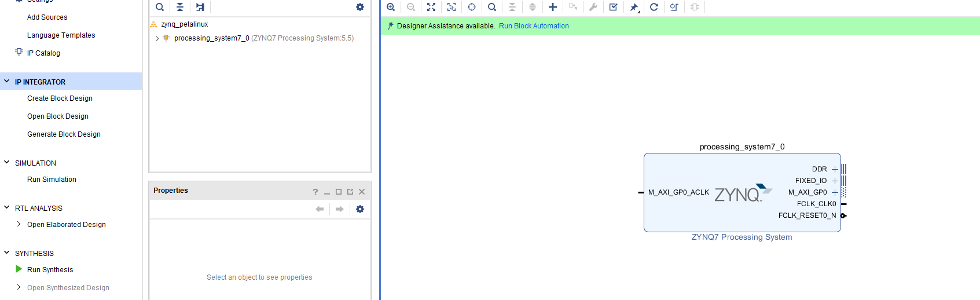Click Run Simulation

52,180
